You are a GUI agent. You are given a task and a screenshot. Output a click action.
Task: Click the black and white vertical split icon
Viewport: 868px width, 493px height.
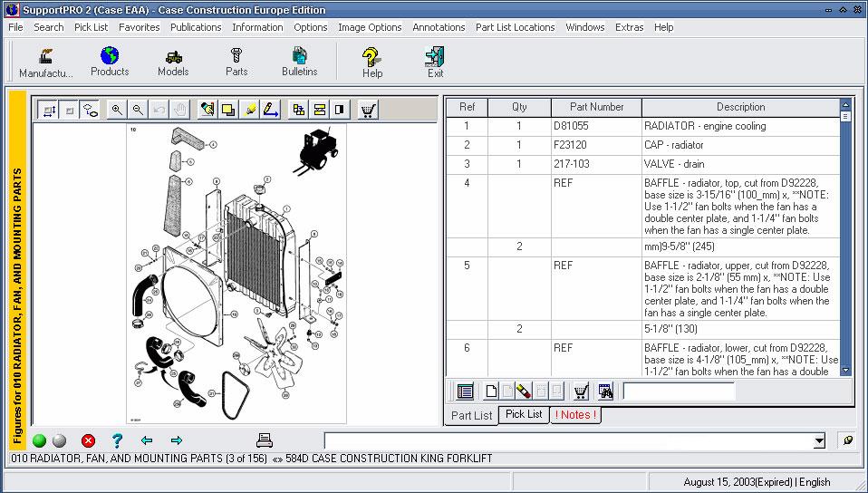(x=340, y=111)
